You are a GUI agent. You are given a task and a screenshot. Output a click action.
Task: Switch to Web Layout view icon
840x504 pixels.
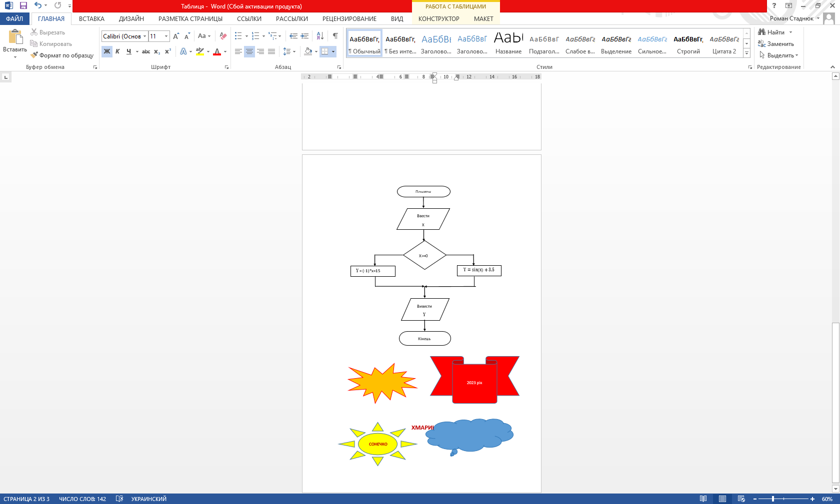tap(741, 499)
